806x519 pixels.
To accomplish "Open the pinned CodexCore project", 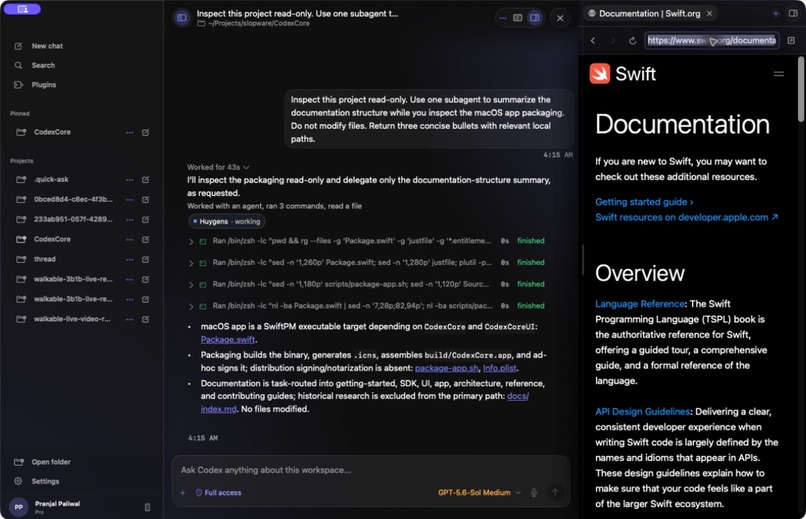I will click(52, 132).
